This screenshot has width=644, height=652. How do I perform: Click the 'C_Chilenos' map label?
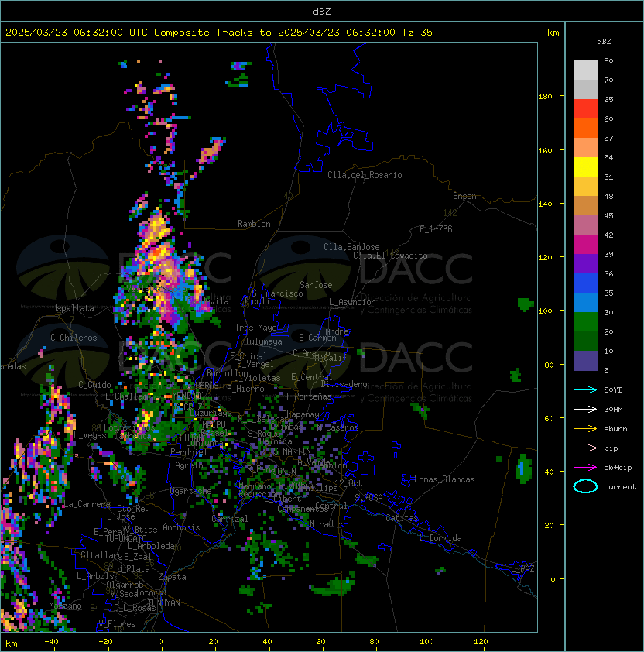[x=74, y=338]
